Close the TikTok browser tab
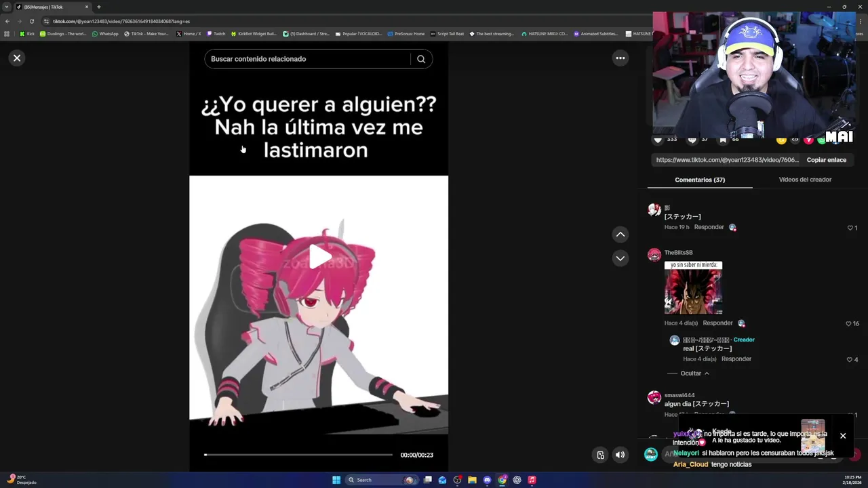 click(x=86, y=7)
